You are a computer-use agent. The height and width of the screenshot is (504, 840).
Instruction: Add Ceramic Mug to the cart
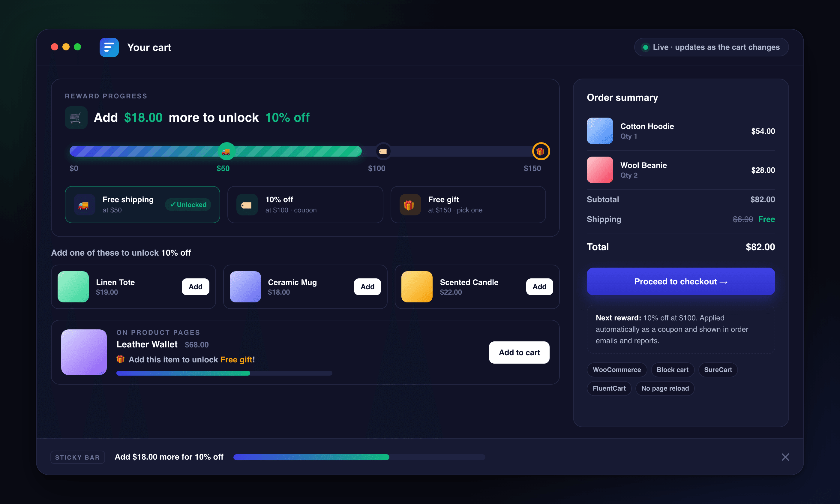367,286
